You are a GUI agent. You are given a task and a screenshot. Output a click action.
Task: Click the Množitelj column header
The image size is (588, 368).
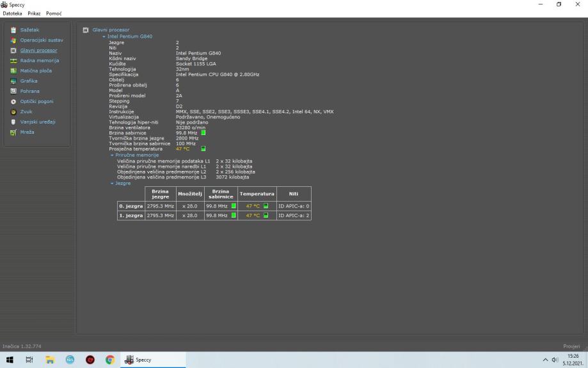pos(190,194)
